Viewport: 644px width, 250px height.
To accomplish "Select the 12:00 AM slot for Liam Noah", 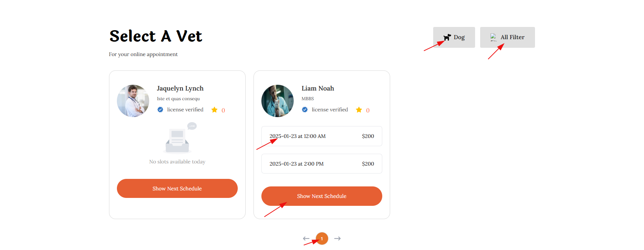I will 322,136.
